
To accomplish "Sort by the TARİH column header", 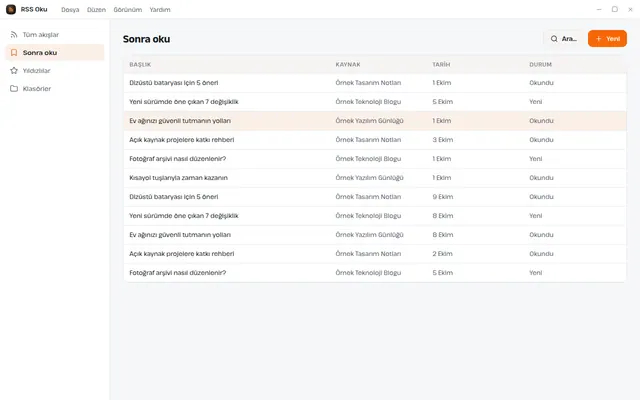I will [x=441, y=64].
